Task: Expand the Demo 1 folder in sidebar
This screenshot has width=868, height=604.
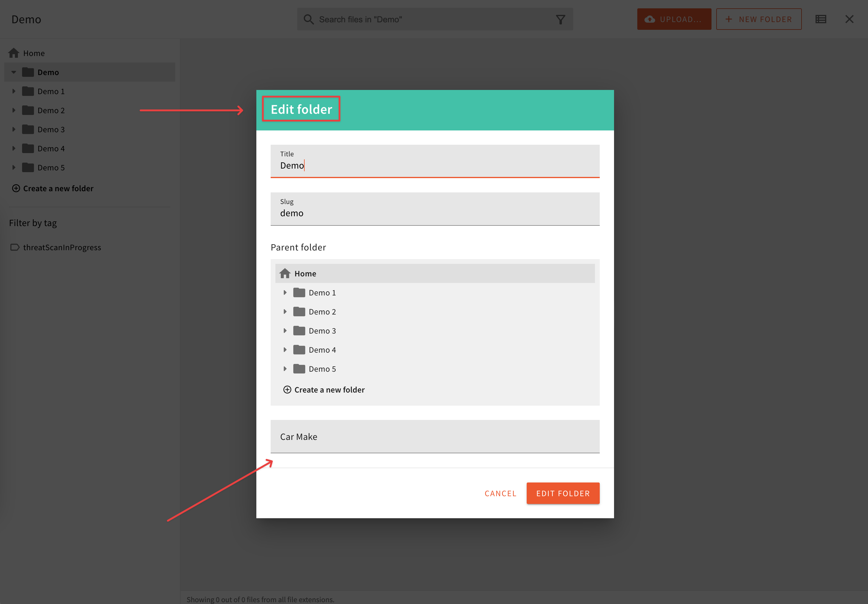Action: pyautogui.click(x=14, y=91)
